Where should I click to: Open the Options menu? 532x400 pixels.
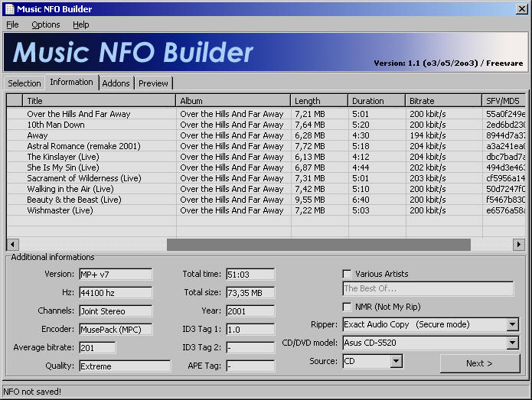(x=46, y=24)
